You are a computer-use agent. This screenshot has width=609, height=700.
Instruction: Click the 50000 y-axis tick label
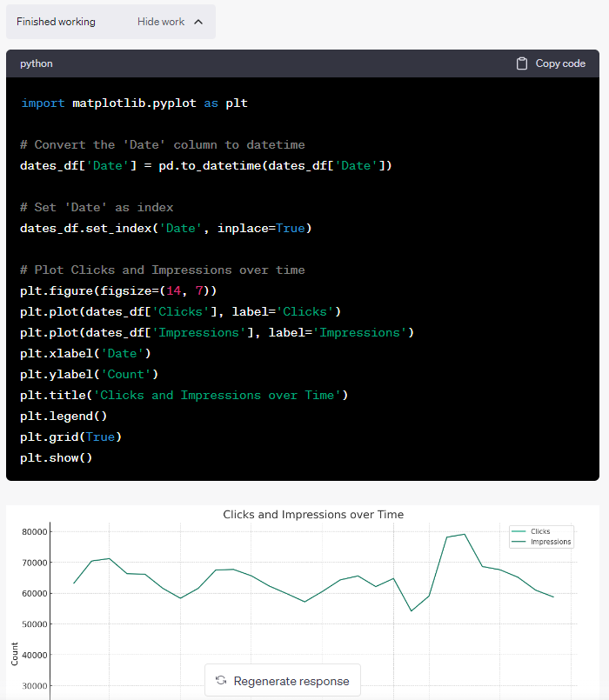[x=35, y=624]
